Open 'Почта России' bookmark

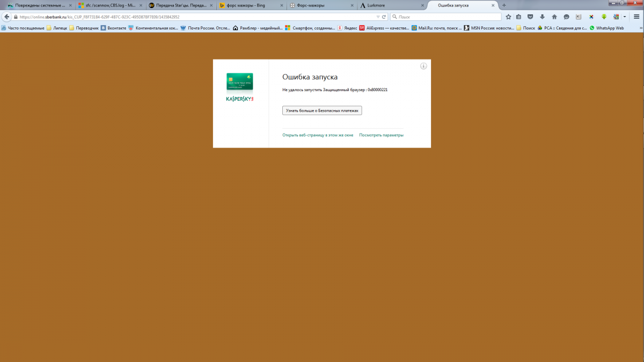coord(205,28)
